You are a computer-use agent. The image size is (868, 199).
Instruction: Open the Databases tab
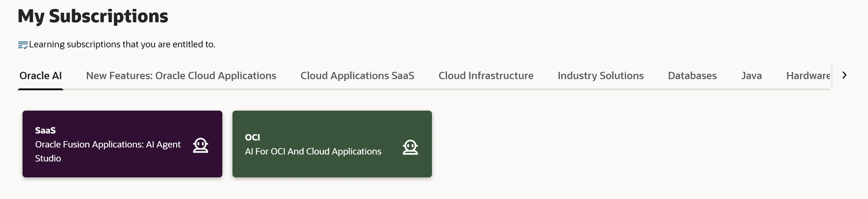pos(692,76)
